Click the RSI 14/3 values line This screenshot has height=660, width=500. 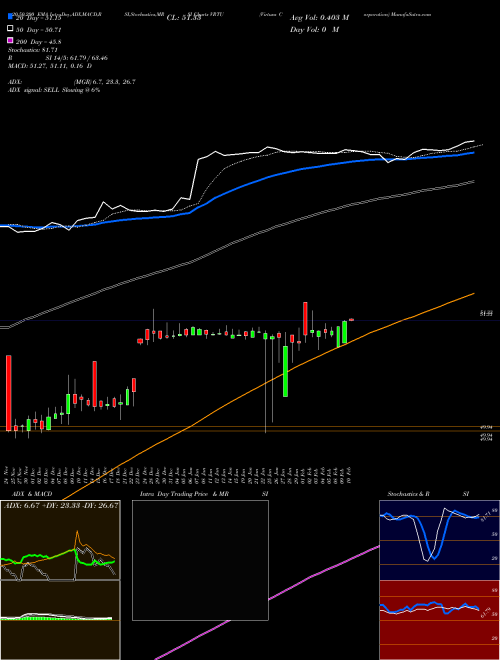click(x=58, y=58)
